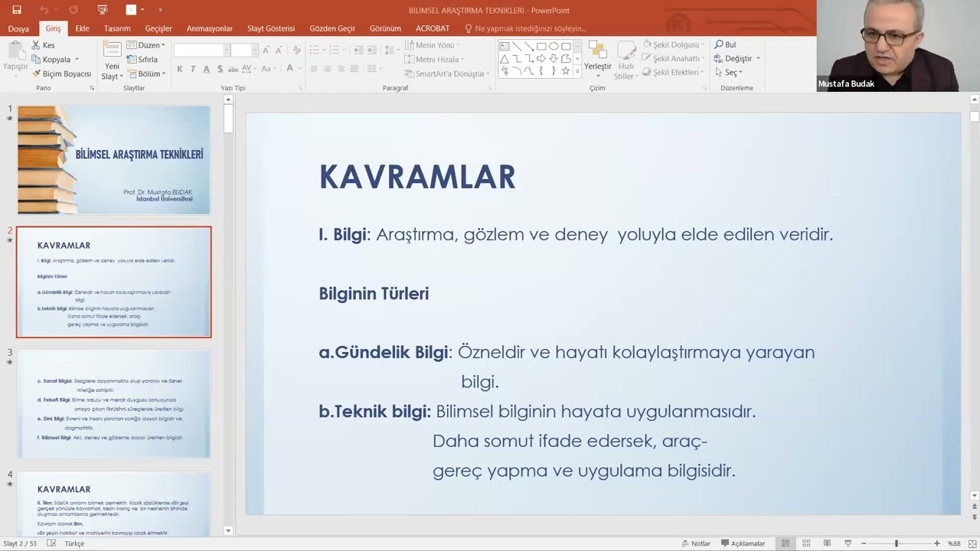Open the Dosya menu
980x551 pixels.
pyautogui.click(x=18, y=28)
